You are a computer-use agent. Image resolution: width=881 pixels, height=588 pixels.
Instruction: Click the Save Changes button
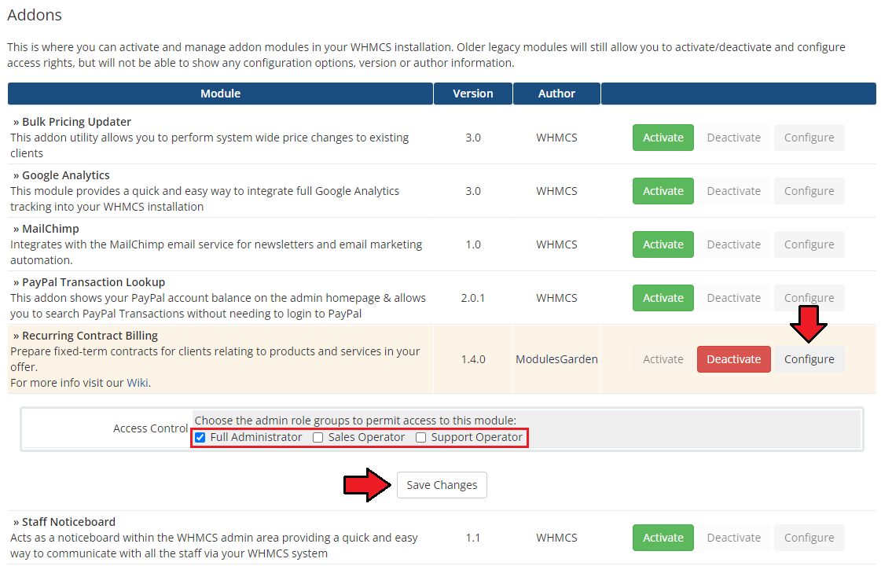point(442,485)
